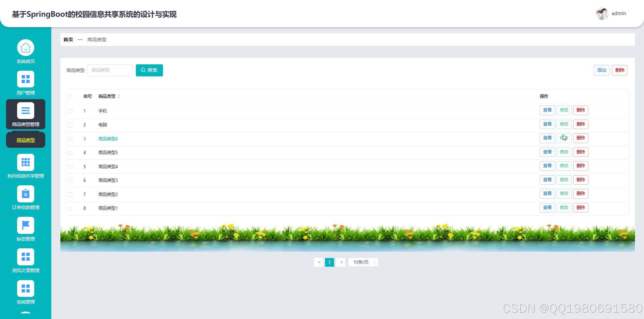644x319 pixels.
Task: Open the 10条/页 page size dropdown
Action: pos(363,262)
